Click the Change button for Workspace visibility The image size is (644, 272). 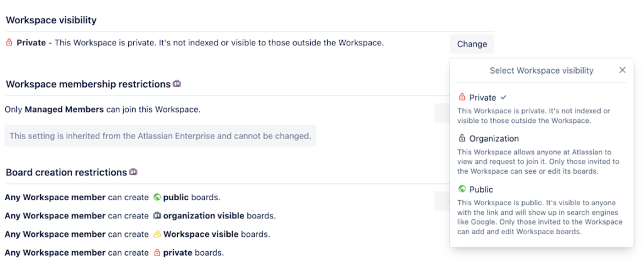pyautogui.click(x=472, y=44)
